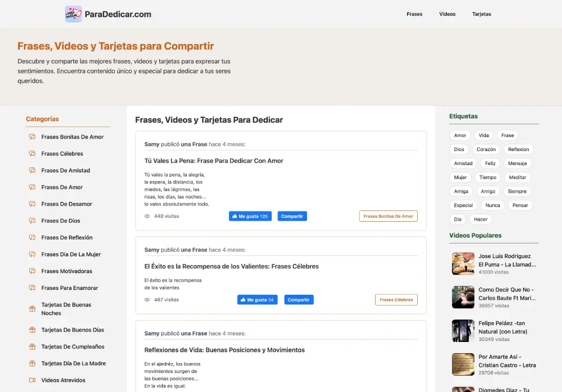Like the Tú Vales La Pena phrase
Viewport: 562px width, 392px height.
click(250, 217)
